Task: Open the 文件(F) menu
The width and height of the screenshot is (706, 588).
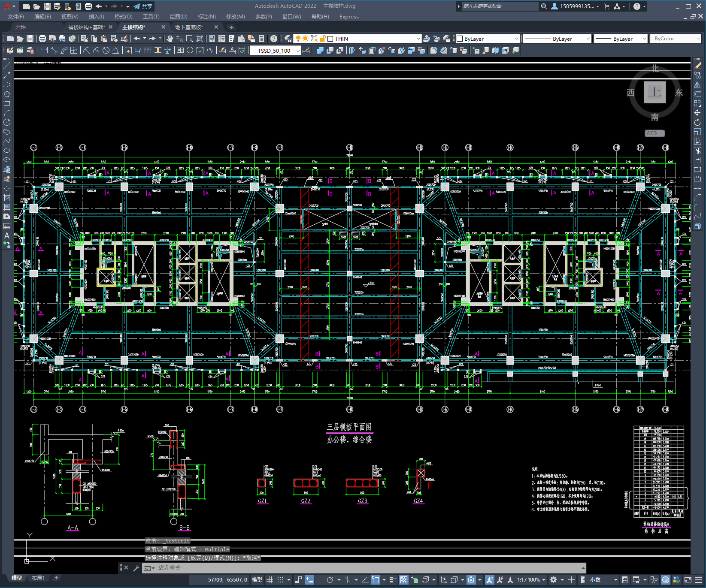Action: [16, 17]
